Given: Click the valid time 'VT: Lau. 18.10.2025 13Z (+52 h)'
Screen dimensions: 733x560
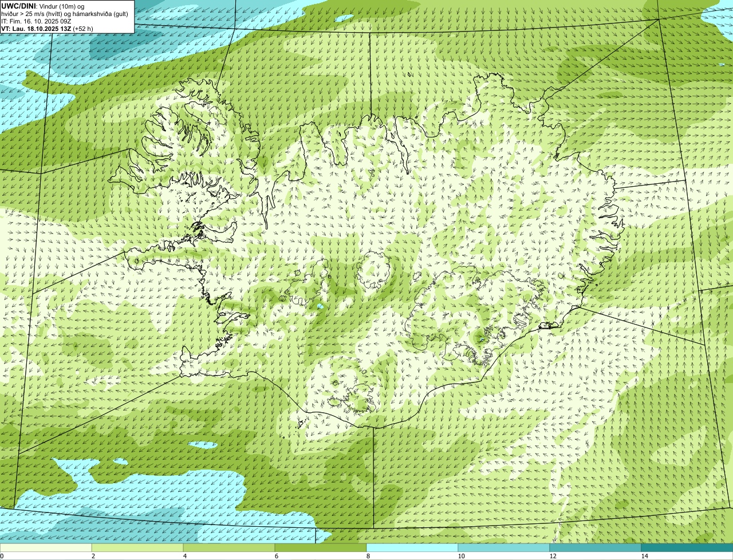Looking at the screenshot, I should point(48,29).
